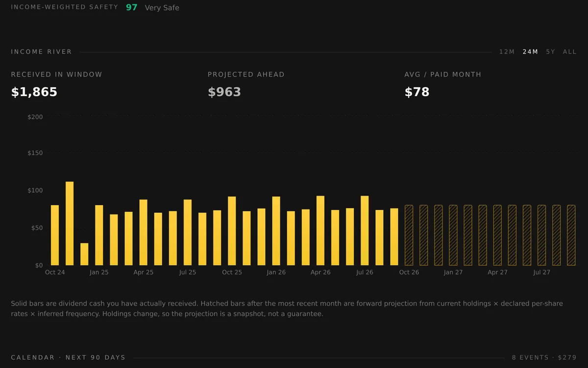588x368 pixels.
Task: Click the INCOME-WEIGHTED SAFETY heading
Action: tap(65, 7)
